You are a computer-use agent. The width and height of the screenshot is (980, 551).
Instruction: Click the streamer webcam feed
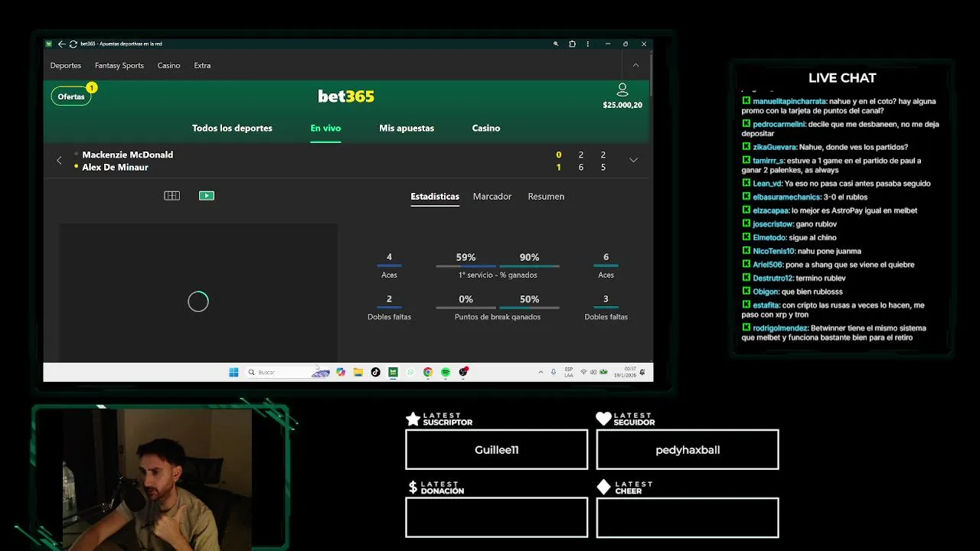tap(157, 480)
